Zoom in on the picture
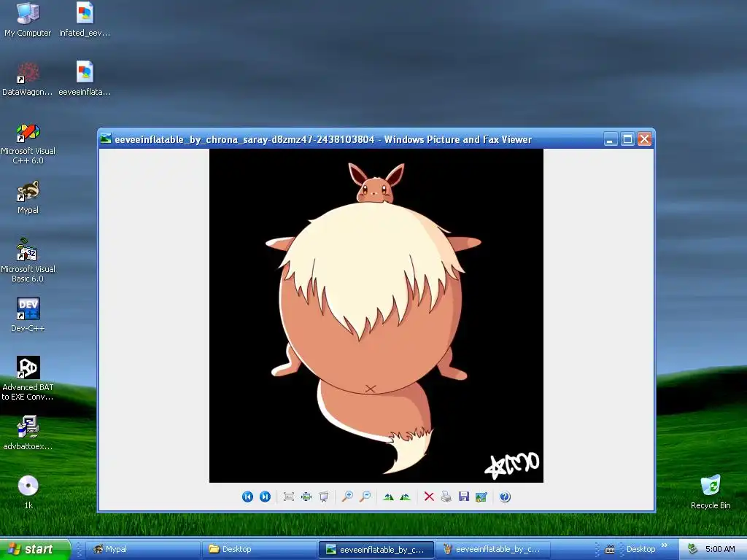The height and width of the screenshot is (560, 747). tap(347, 497)
